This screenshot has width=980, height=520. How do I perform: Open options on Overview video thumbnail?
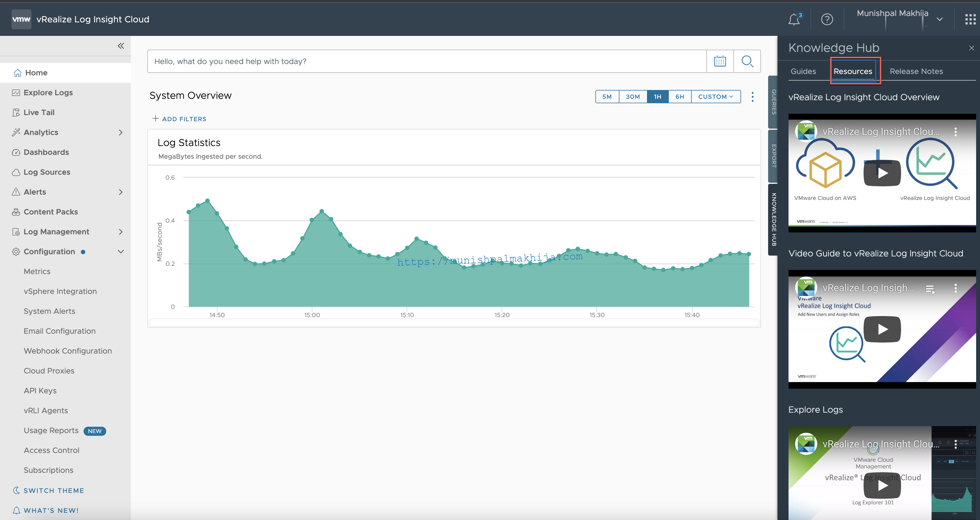955,132
